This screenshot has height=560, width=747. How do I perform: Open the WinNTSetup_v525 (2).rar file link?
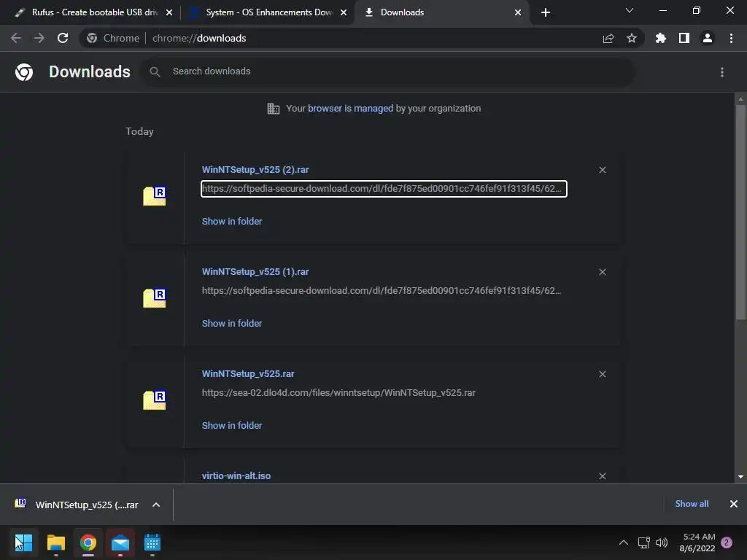tap(255, 169)
